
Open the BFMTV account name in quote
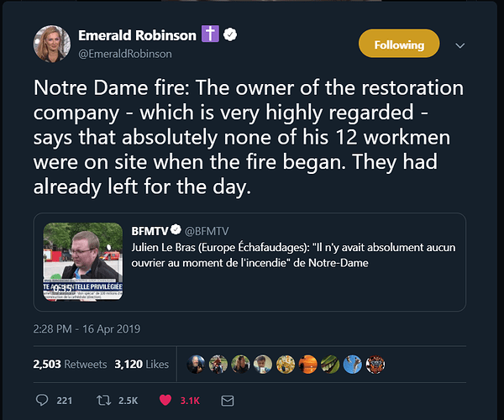(150, 231)
